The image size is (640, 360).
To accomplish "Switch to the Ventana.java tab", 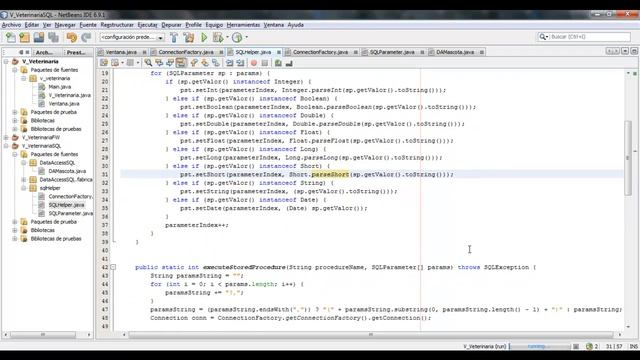I will (x=121, y=52).
